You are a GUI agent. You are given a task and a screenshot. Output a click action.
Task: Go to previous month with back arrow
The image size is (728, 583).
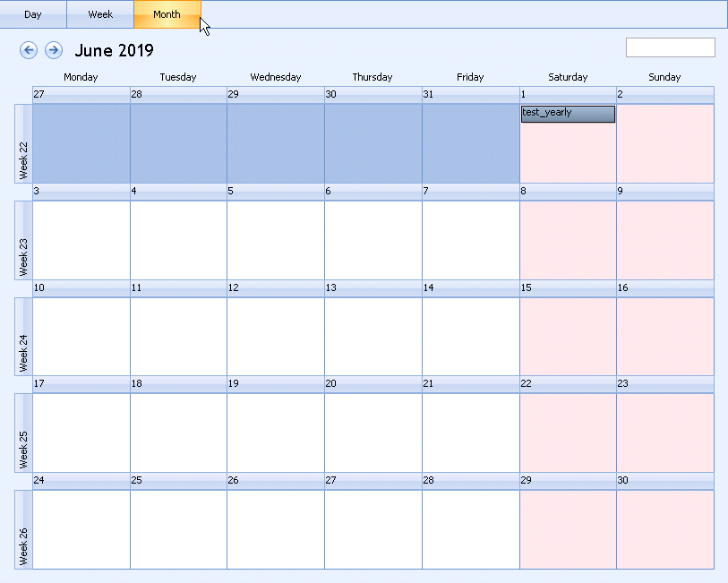pos(29,50)
